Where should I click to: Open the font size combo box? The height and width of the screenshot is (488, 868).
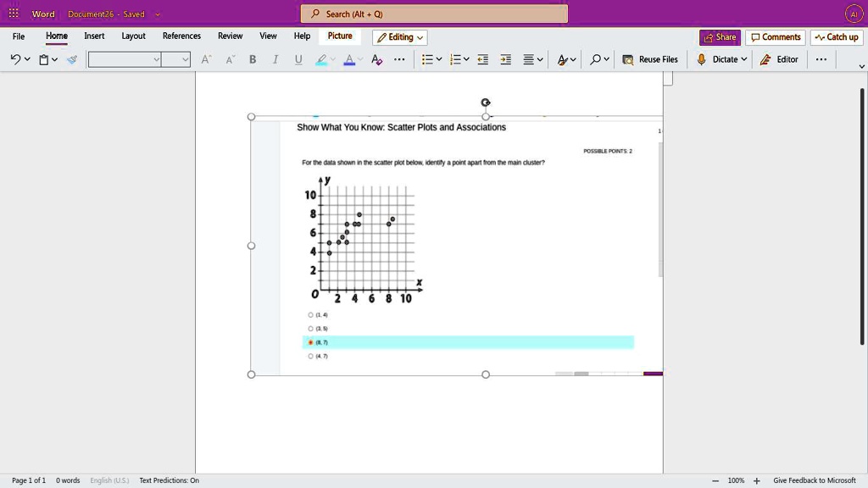(176, 59)
